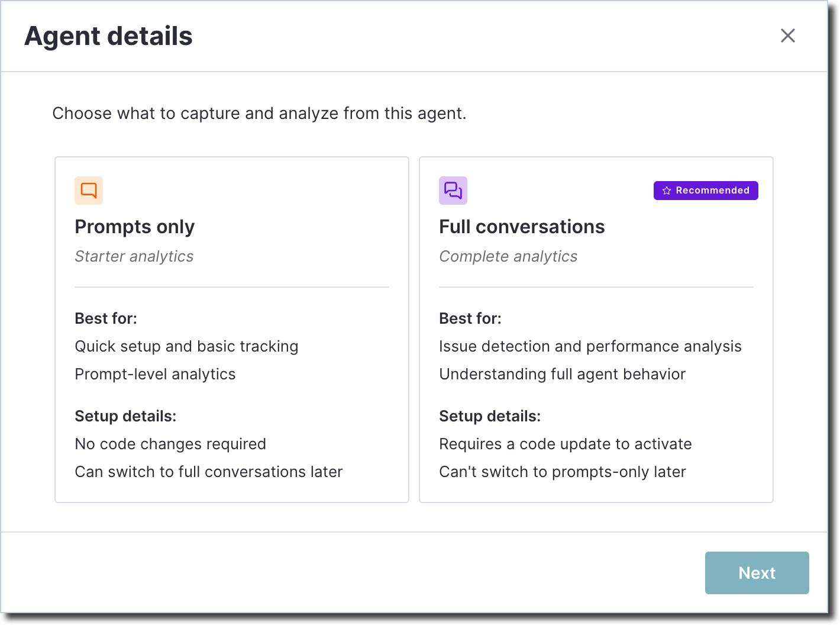The width and height of the screenshot is (840, 625).
Task: Click 'Issue detection and performance analysis' text
Action: tap(590, 346)
